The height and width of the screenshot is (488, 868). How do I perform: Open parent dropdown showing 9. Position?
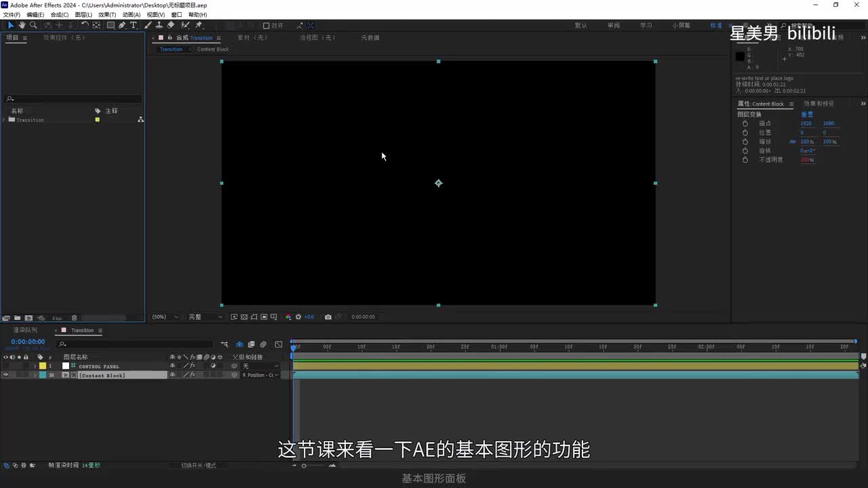click(260, 375)
